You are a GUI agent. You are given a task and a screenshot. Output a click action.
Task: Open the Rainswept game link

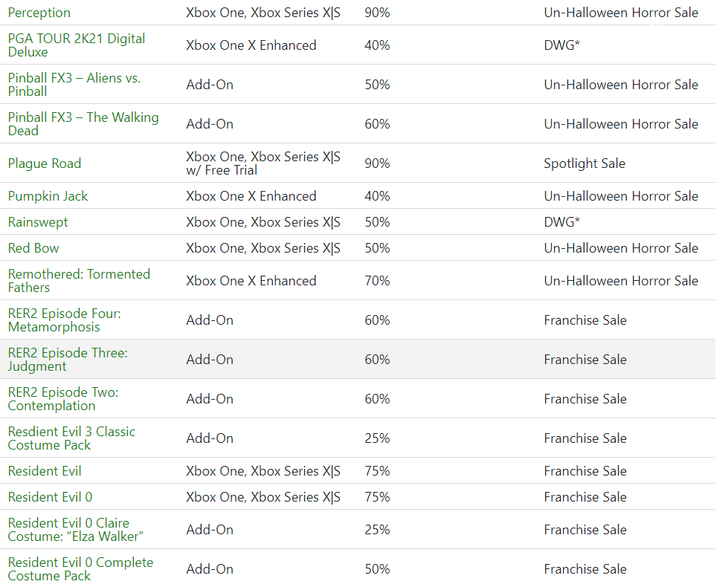pos(38,222)
